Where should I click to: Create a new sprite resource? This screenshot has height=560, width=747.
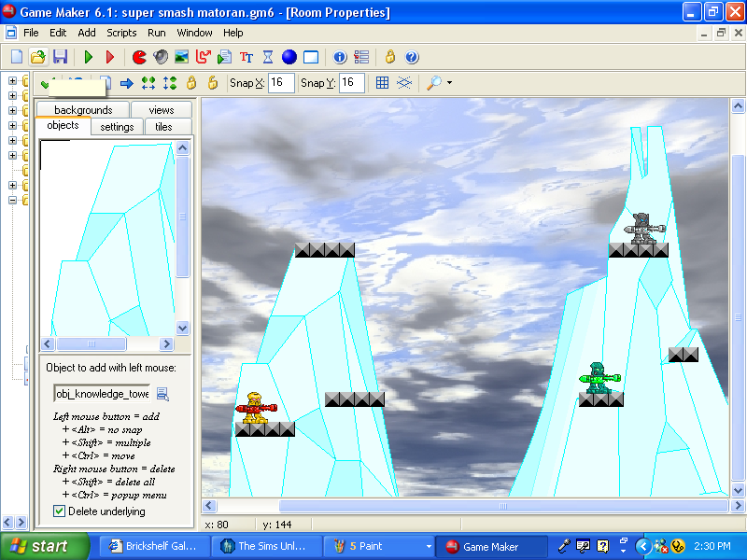pos(137,56)
